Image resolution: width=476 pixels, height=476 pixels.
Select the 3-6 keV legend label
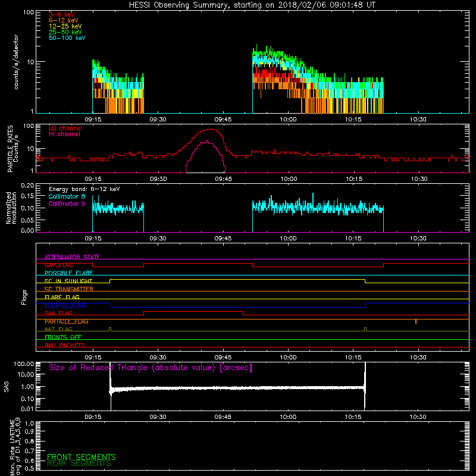62,14
